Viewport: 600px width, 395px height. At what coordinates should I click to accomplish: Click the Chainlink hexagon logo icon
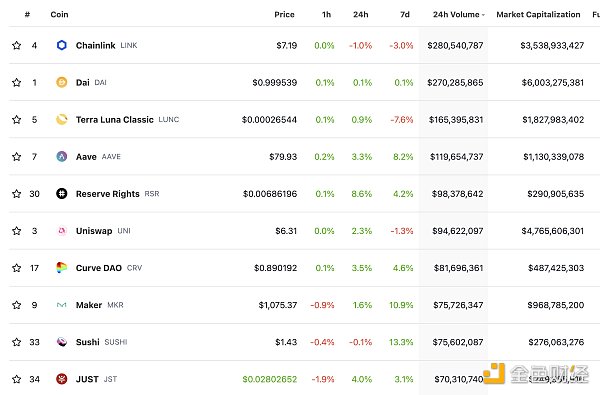(62, 45)
